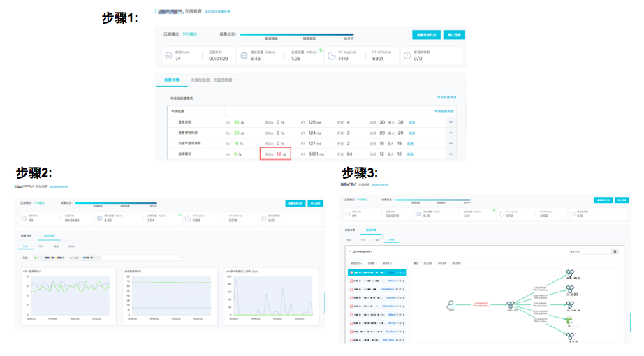Image resolution: width=644 pixels, height=356 pixels.
Task: Click the green 30 /s value in 登录系统 row
Action: (x=239, y=122)
